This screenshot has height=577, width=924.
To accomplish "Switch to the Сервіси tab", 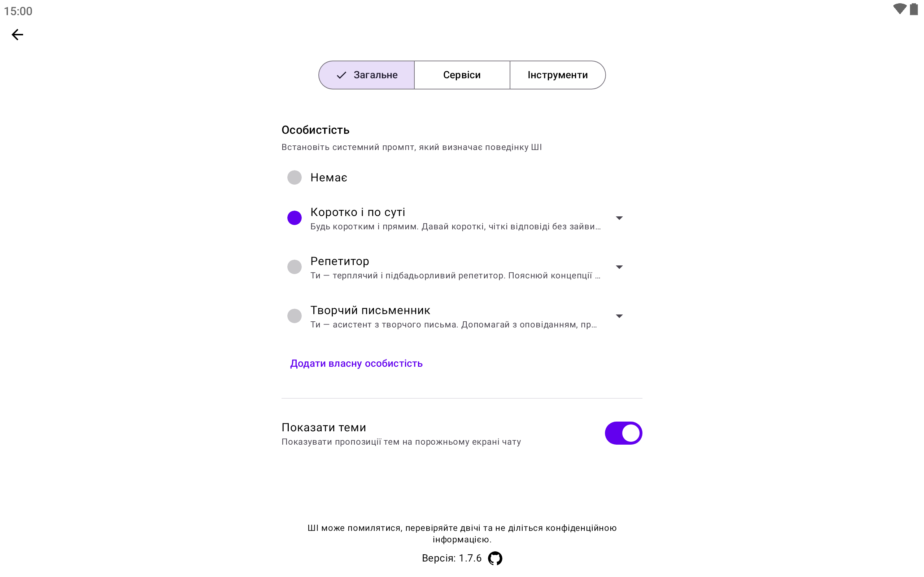I will 462,75.
